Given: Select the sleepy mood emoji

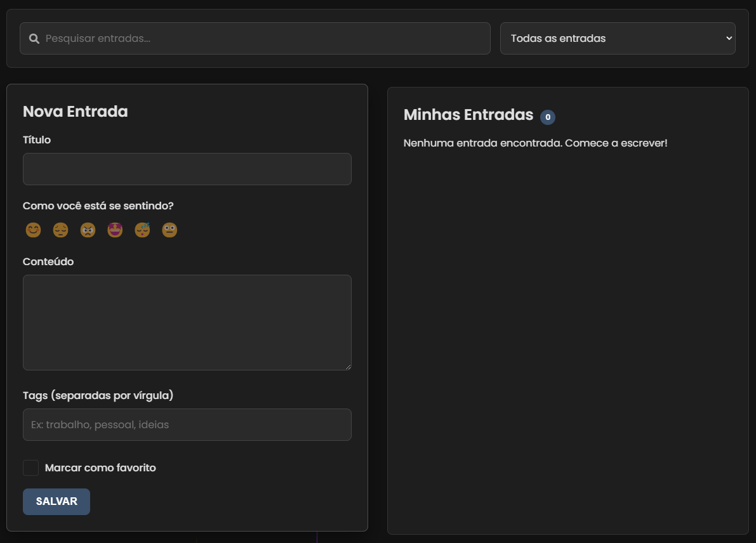Looking at the screenshot, I should 142,230.
